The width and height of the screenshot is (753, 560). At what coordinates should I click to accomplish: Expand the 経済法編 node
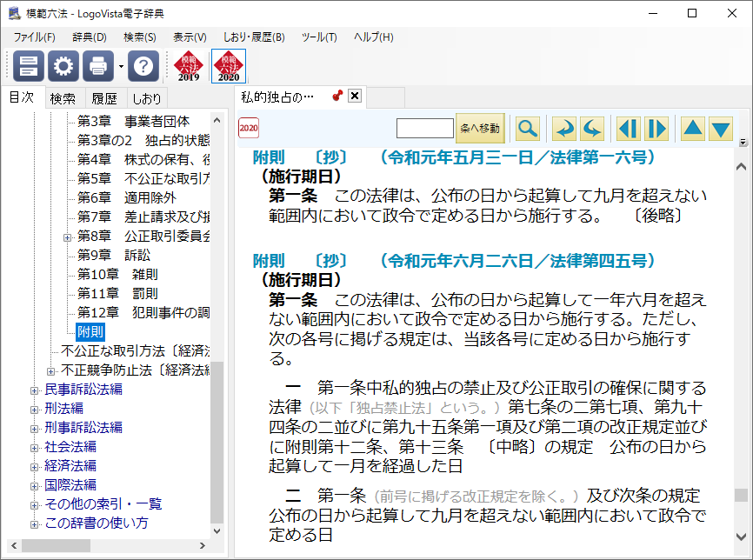tap(34, 467)
